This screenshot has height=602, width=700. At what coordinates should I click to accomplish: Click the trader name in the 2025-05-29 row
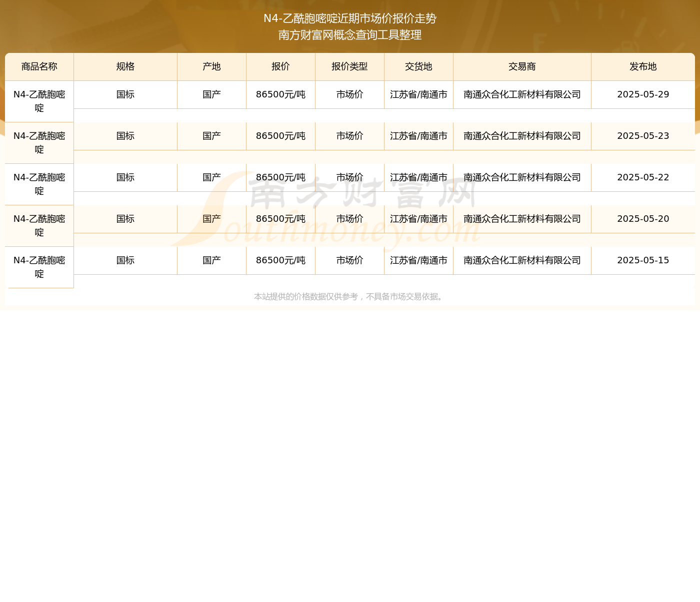(522, 94)
